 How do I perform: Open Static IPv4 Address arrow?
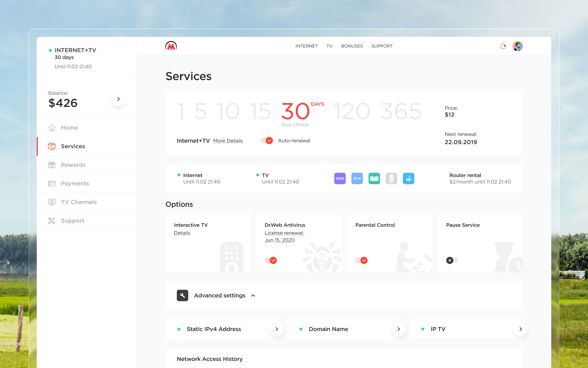point(277,329)
